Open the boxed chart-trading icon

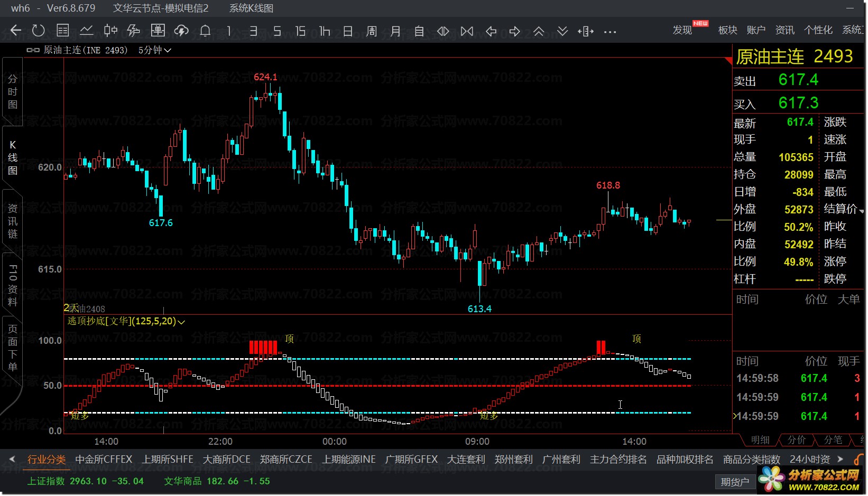point(158,31)
